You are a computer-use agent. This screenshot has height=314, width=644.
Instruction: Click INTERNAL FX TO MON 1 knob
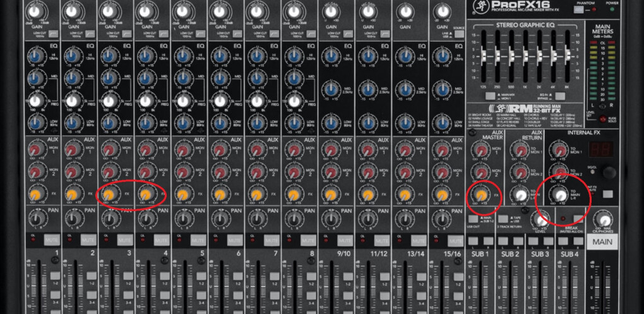coord(559,150)
